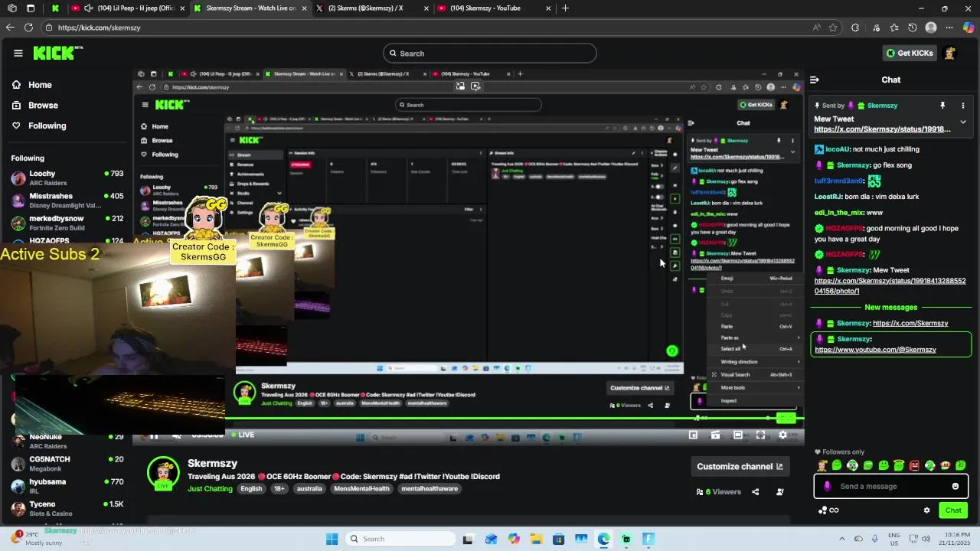Toggle the infinity icon below the message box
980x551 pixels.
(834, 510)
